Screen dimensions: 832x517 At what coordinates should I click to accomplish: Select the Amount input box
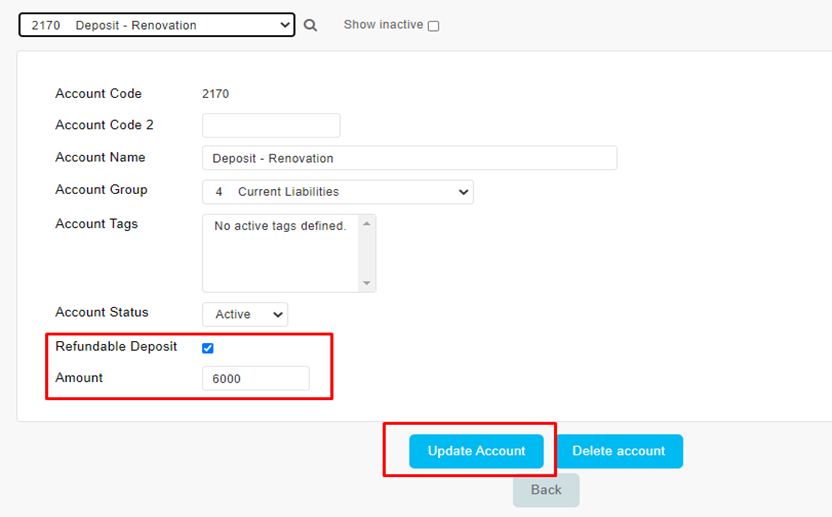click(256, 378)
